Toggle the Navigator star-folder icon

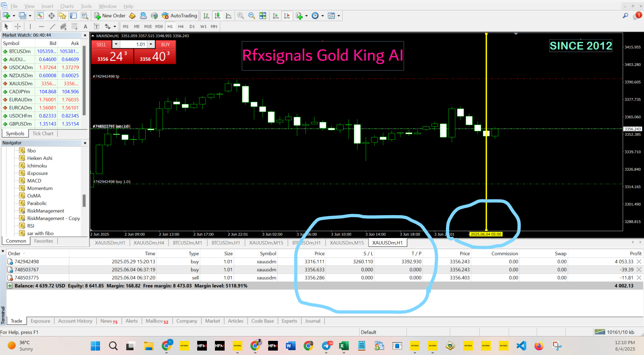(x=62, y=16)
